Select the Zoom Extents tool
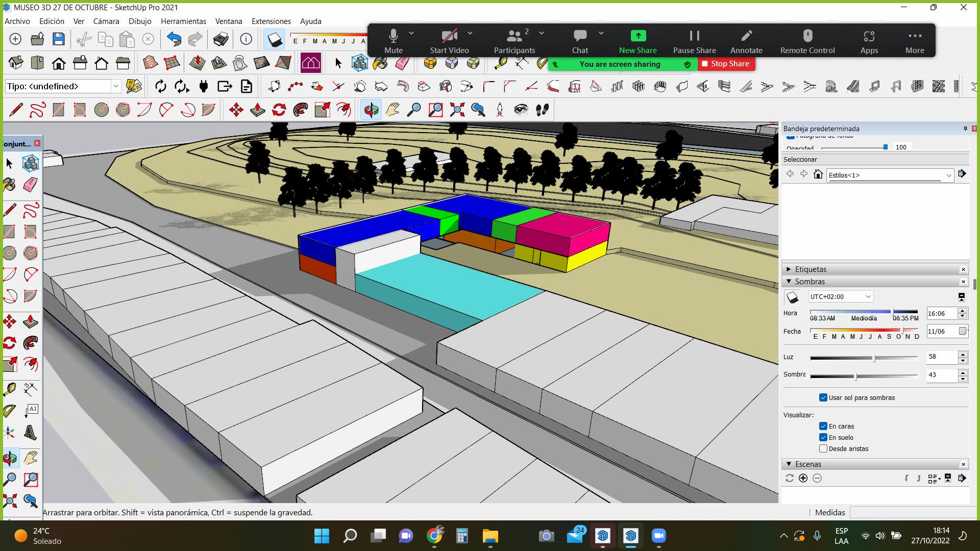 457,110
